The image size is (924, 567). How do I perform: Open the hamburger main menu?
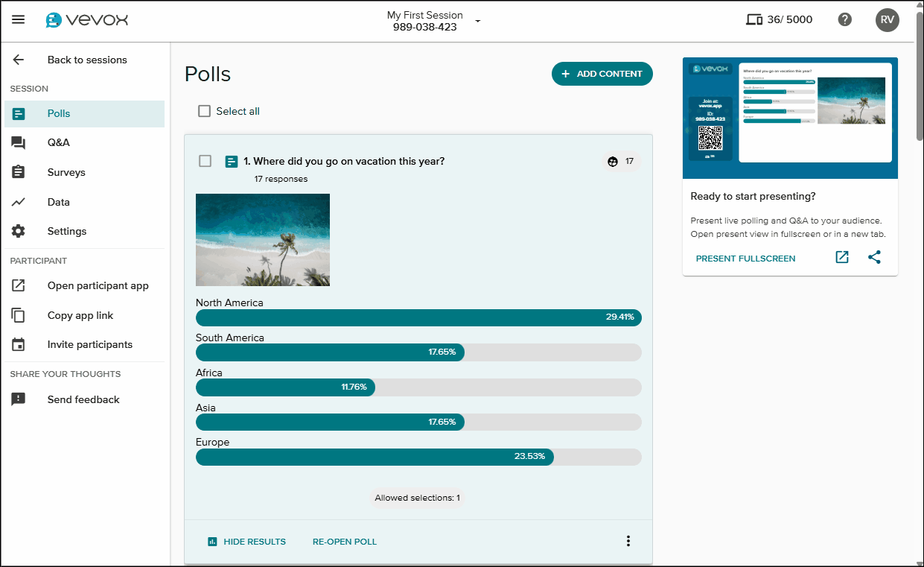point(19,20)
